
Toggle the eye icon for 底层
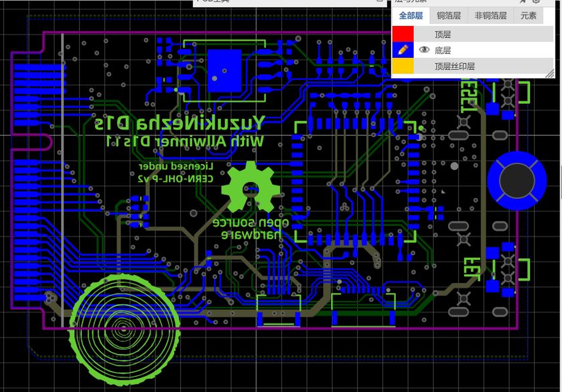[x=424, y=50]
